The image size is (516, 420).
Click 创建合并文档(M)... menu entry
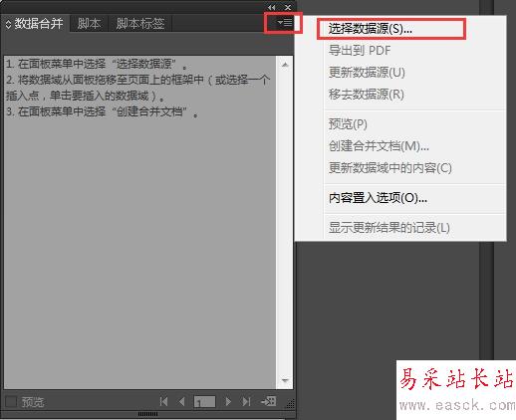point(379,146)
